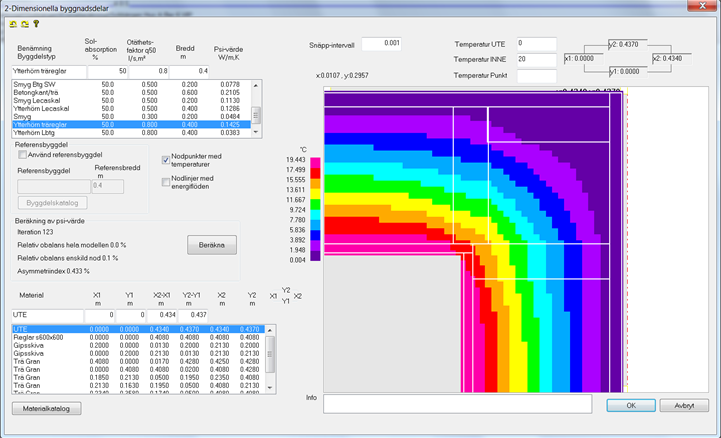
Task: Click the X2-X1 field showing 0.434
Action: pyautogui.click(x=162, y=316)
